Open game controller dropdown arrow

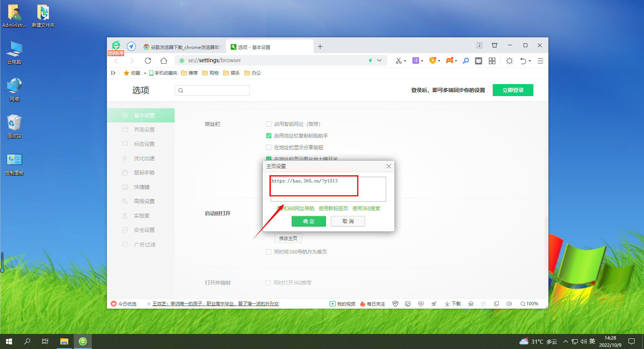coord(456,61)
